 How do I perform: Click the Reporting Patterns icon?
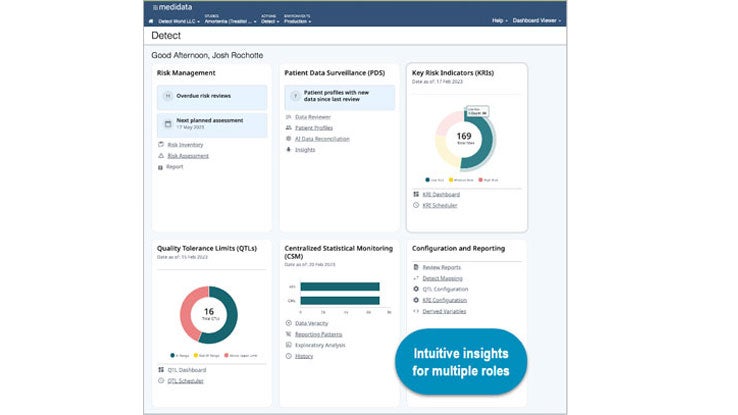289,334
